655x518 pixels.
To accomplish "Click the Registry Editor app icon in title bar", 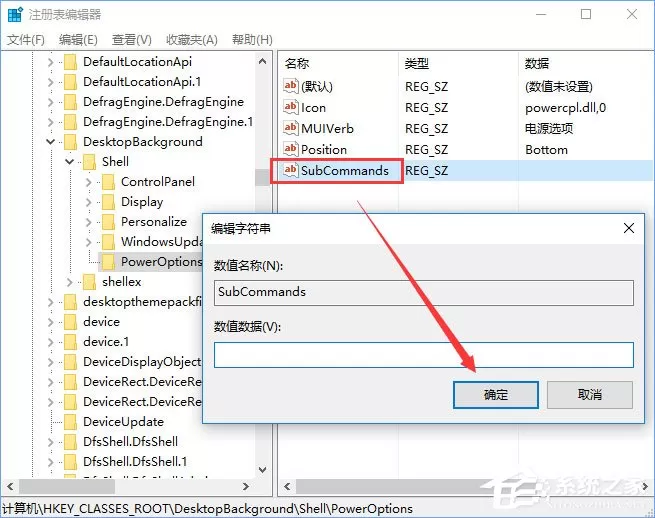I will (x=15, y=15).
